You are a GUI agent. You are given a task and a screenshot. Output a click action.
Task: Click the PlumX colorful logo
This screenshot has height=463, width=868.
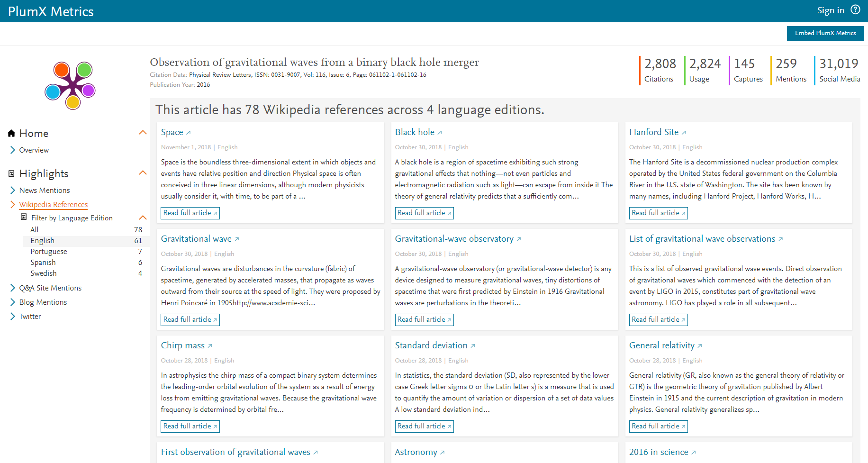tap(70, 85)
